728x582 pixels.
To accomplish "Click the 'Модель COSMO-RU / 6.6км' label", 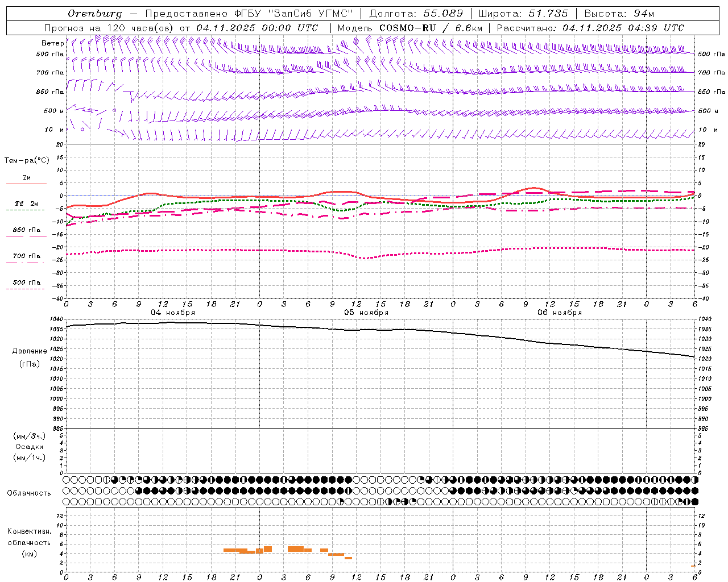I will pyautogui.click(x=409, y=28).
